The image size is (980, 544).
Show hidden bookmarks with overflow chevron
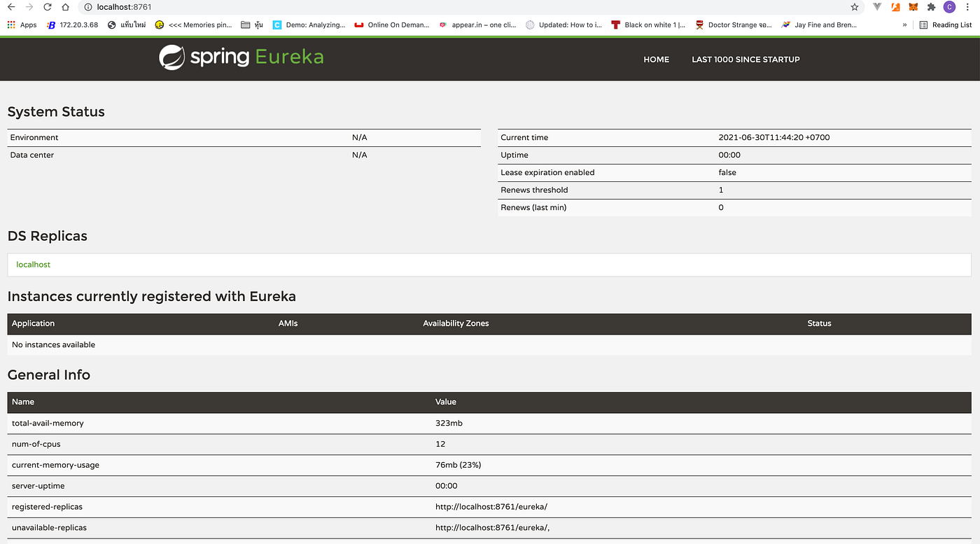[x=904, y=24]
